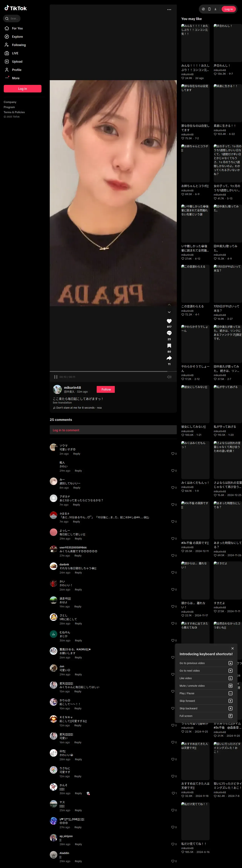Like かんそ's comment with one like
Viewport: 242px width, 868px height.
point(173,793)
